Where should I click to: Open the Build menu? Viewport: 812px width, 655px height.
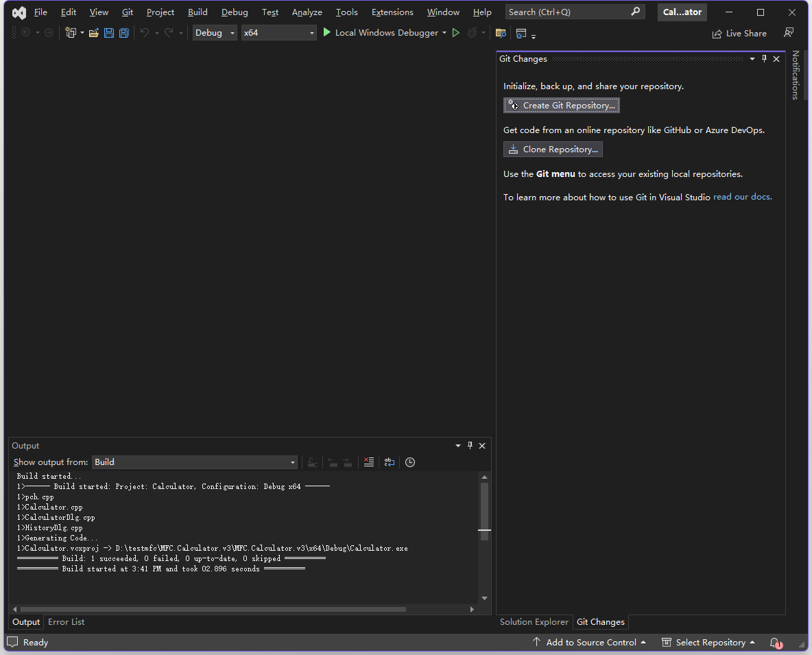pyautogui.click(x=198, y=12)
